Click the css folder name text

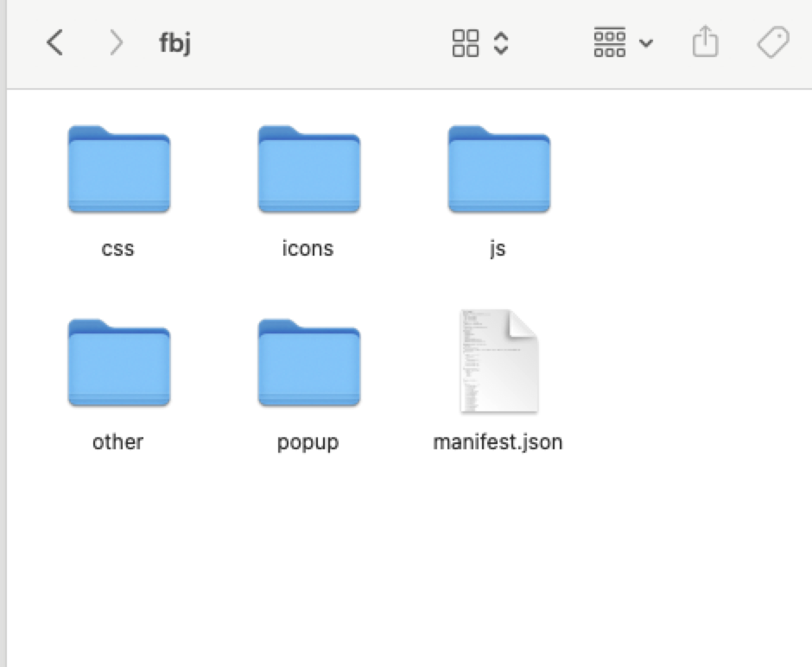tap(117, 249)
